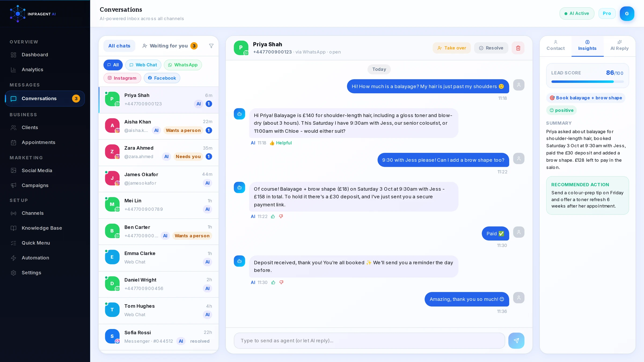Open Quick Menu settings

(x=45, y=243)
